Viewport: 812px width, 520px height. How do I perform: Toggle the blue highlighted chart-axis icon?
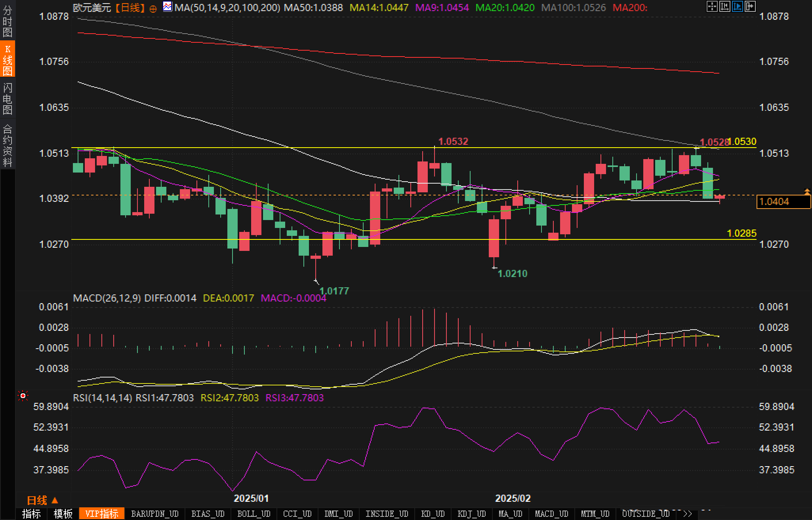(x=737, y=6)
